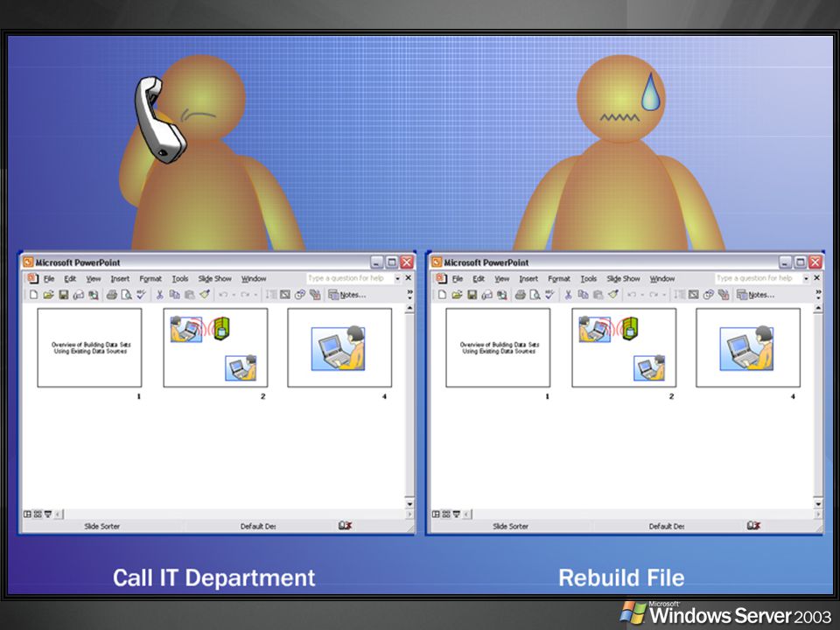Click Notes... button in right PowerPoint window
Viewport: 840px width, 630px height.
coord(755,295)
